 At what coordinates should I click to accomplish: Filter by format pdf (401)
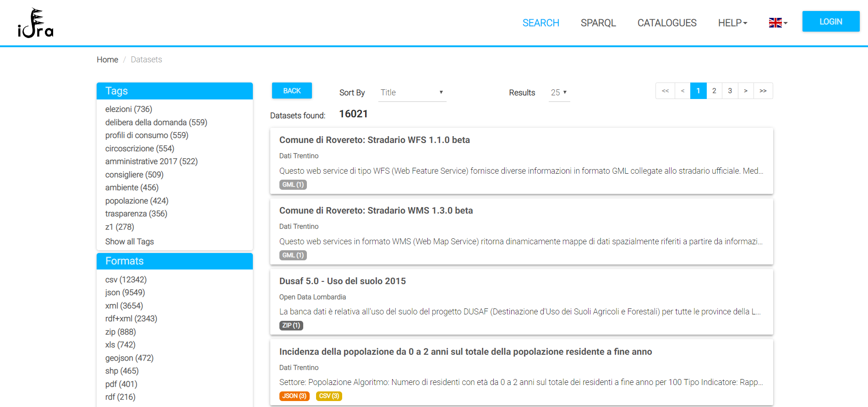(121, 384)
